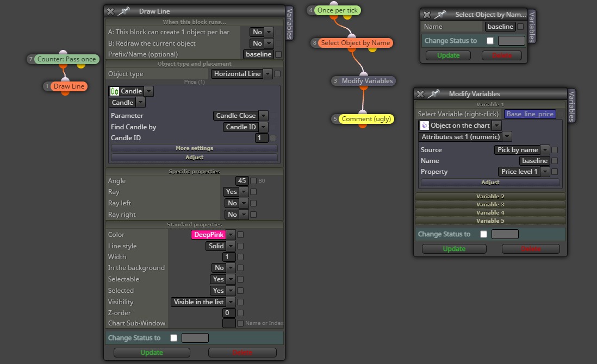This screenshot has height=364, width=597.
Task: Select the Draw Line node block
Action: pyautogui.click(x=69, y=86)
